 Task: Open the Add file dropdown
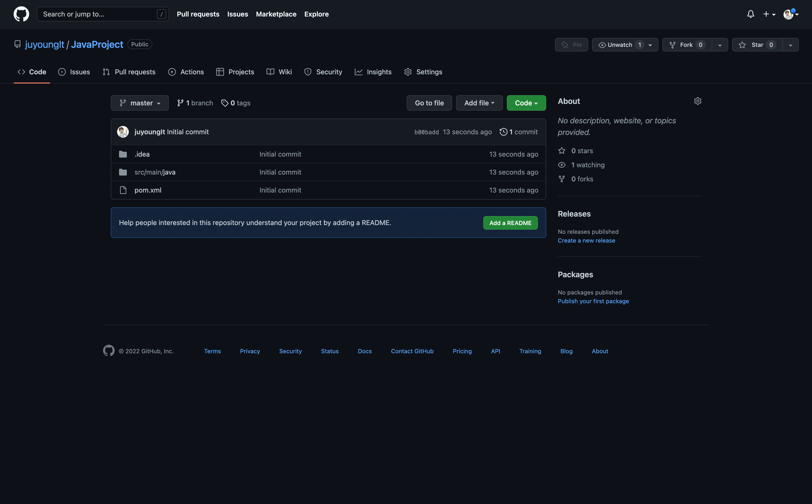pos(479,103)
